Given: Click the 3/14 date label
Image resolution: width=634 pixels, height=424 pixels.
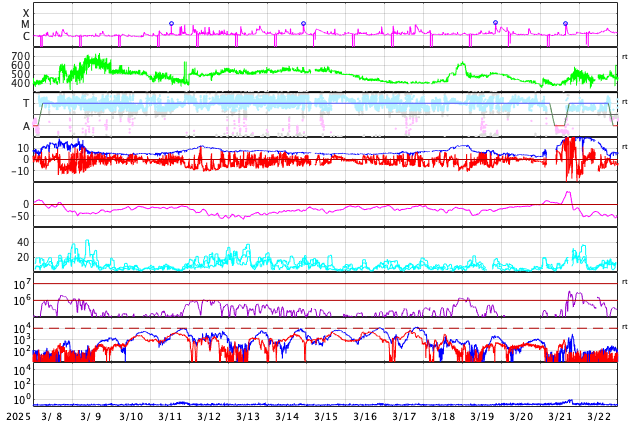Looking at the screenshot, I should (287, 417).
